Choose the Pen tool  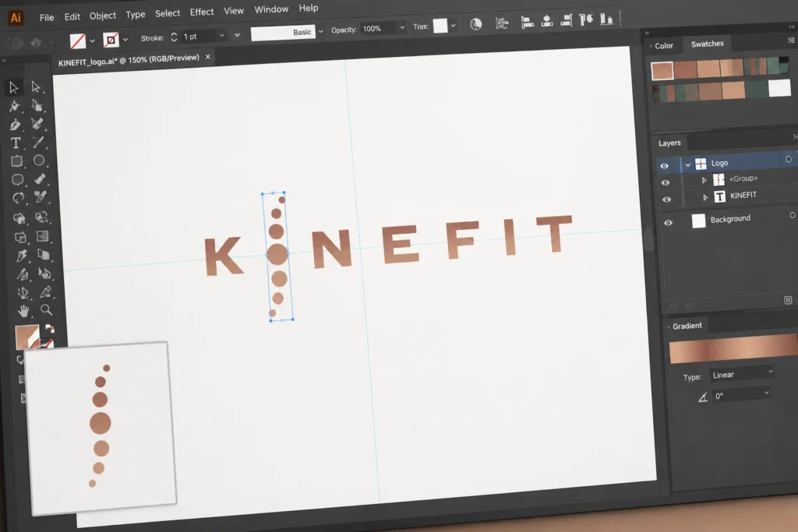coord(15,125)
